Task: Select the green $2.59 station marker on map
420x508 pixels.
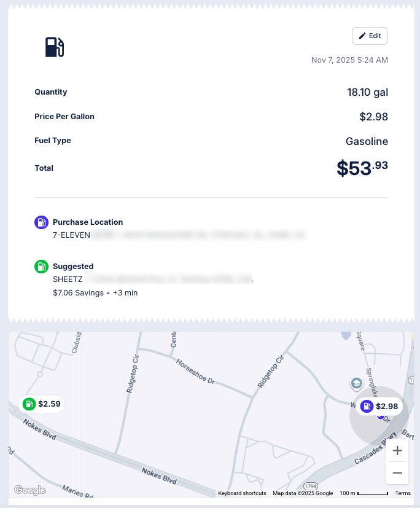Action: click(x=41, y=404)
